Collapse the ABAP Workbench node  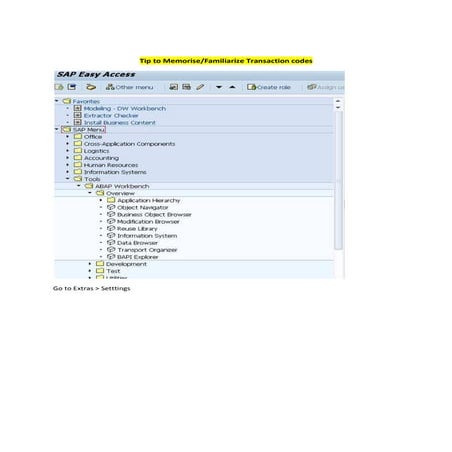coord(79,186)
